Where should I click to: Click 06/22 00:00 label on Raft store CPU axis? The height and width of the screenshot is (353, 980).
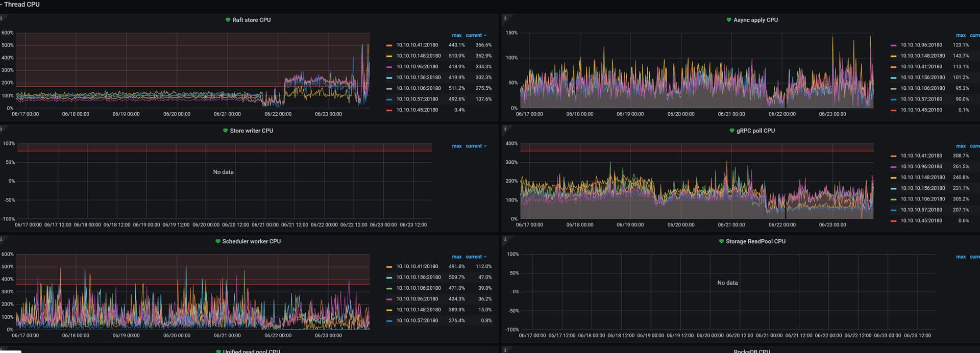pyautogui.click(x=278, y=114)
